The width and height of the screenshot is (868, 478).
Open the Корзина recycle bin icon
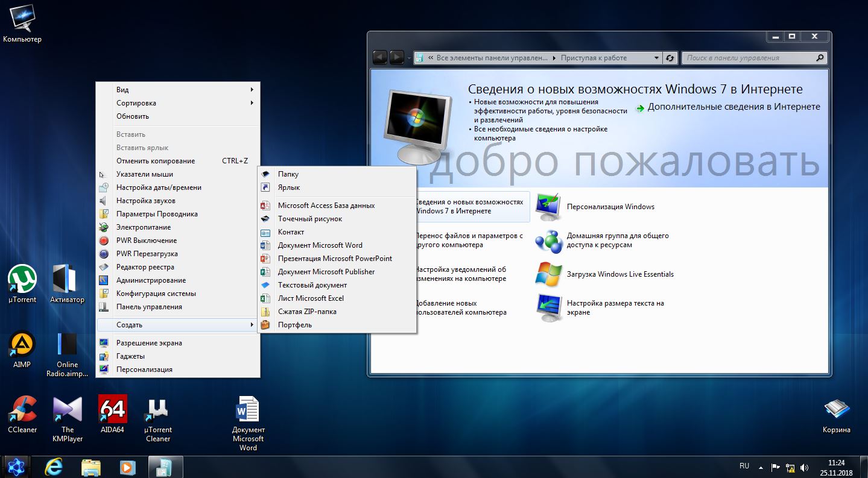point(837,415)
